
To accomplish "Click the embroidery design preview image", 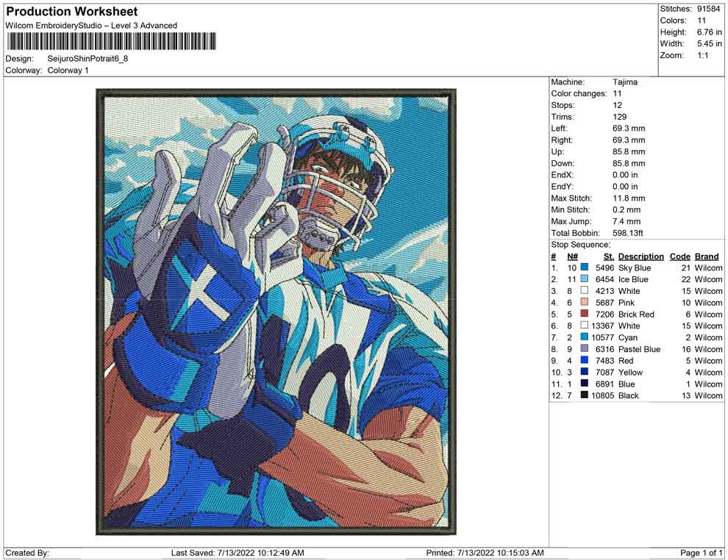I will (276, 312).
